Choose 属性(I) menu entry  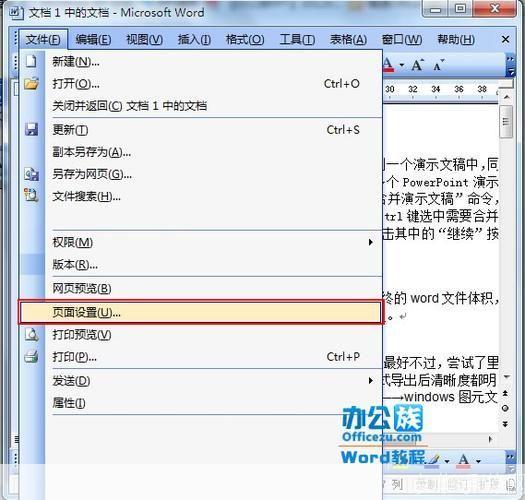(201, 403)
